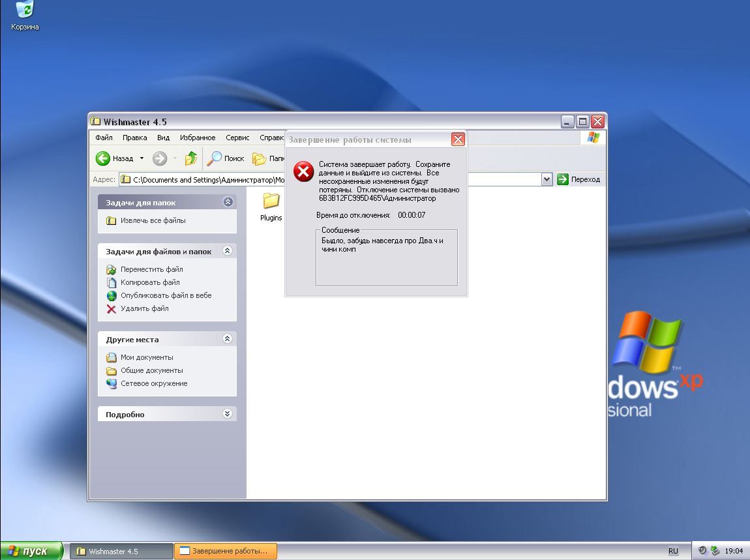Click the red error icon in dialog
750x560 pixels.
[303, 171]
